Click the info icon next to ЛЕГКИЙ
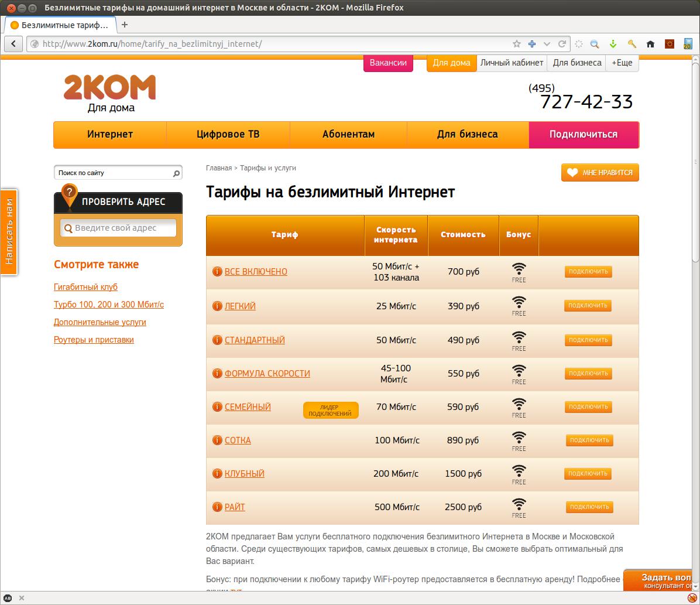Screen dimensions: 700x605 tap(217, 306)
